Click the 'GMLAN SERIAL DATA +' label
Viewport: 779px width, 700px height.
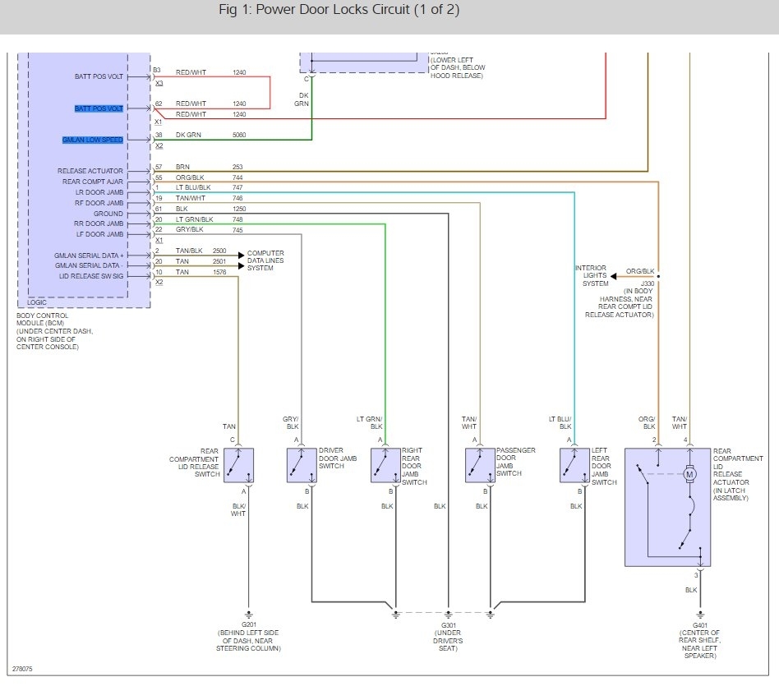[x=89, y=256]
